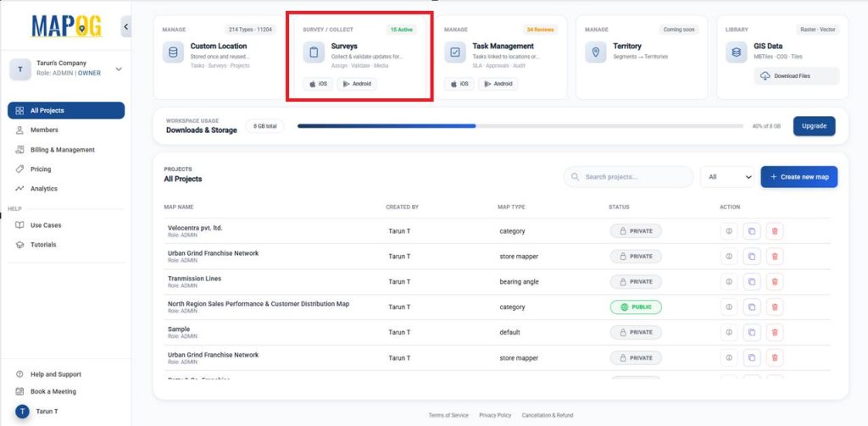Toggle PUBLIC status of North Region map
Screen dimensions: 868x426
[636, 307]
